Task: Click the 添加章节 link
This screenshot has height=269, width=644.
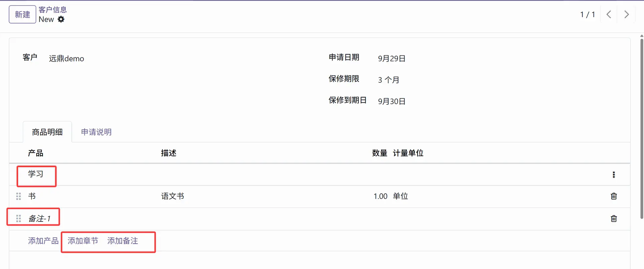Action: [x=83, y=241]
